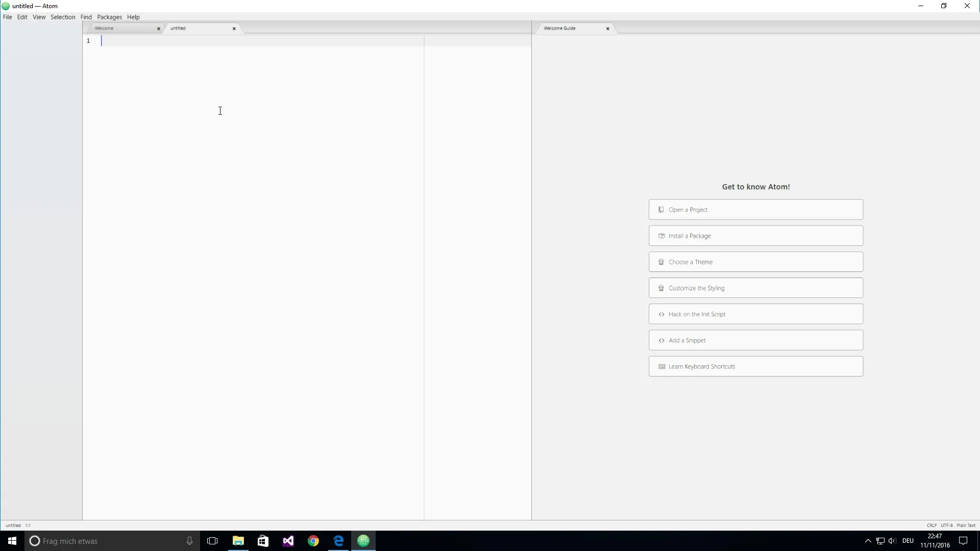
Task: Open the Selection menu
Action: (63, 17)
